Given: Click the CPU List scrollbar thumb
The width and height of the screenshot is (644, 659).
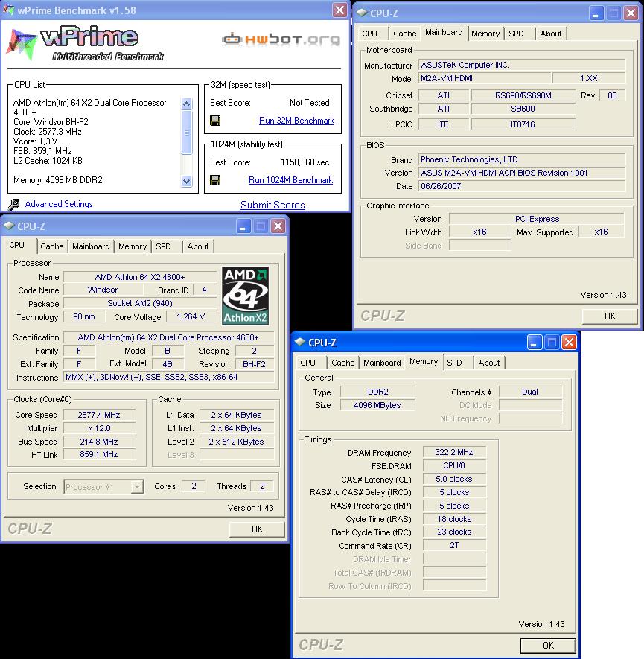Looking at the screenshot, I should pos(187,133).
